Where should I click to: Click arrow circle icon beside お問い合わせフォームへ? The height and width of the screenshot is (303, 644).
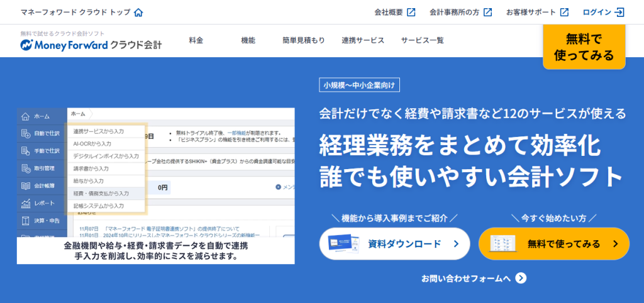[520, 278]
